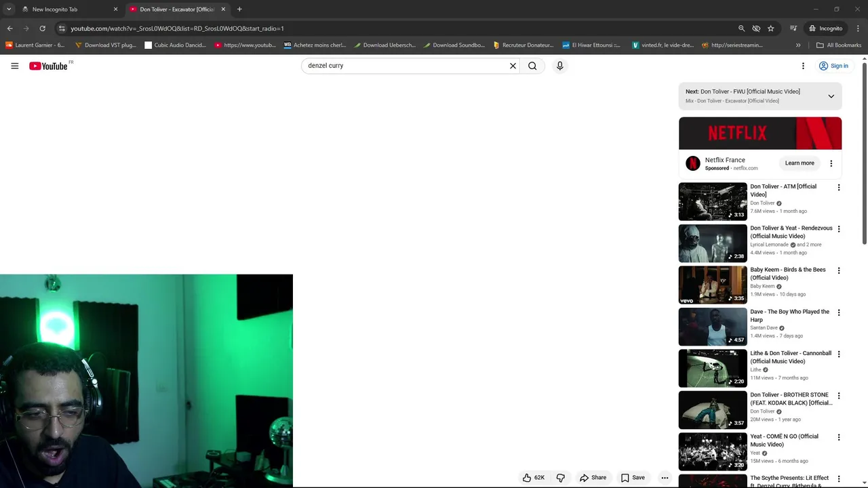This screenshot has height=488, width=868.
Task: Open more actions ellipsis beside Save
Action: coord(665,478)
